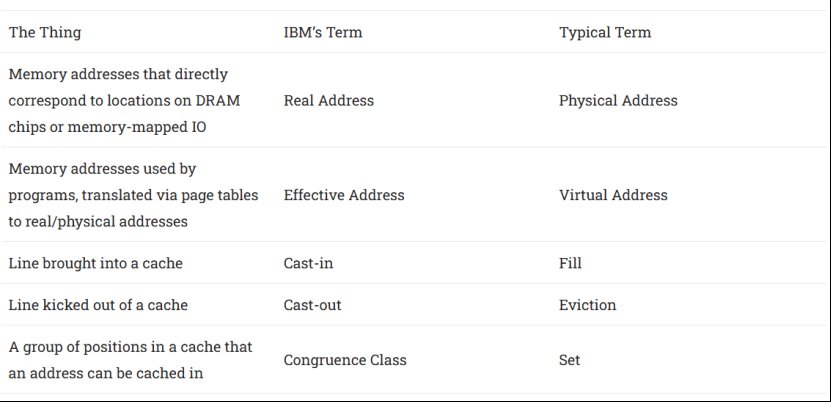831x402 pixels.
Task: Click the "Effective Address" cell
Action: 344,195
